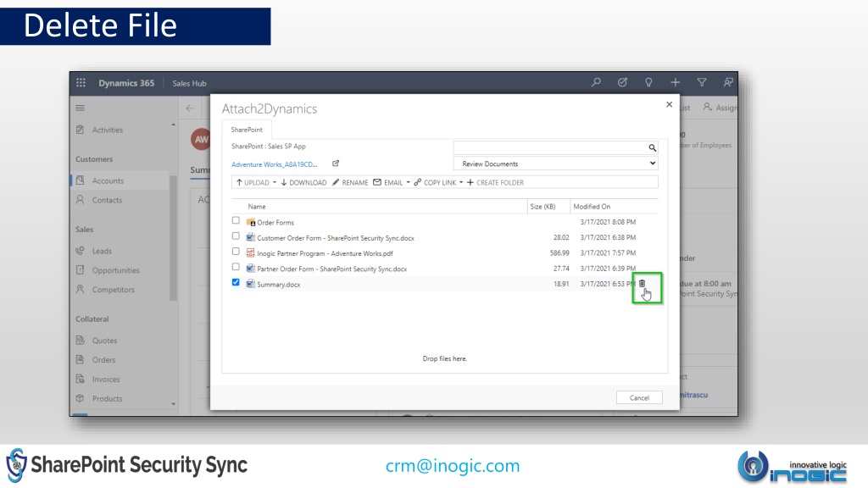The height and width of the screenshot is (488, 868).
Task: Click the Attach2Dynamics search input field
Action: (x=550, y=147)
